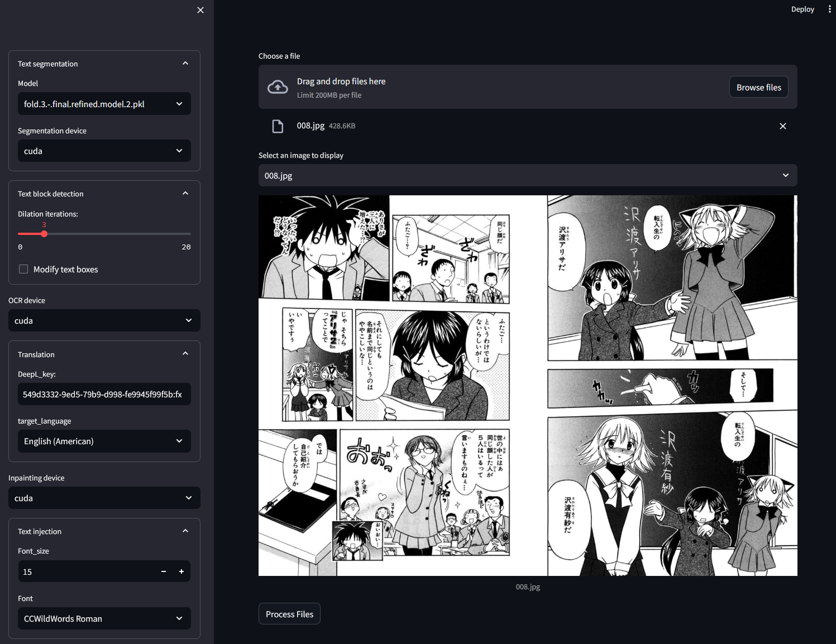Screen dimensions: 836x644
Task: Open the target_language dropdown
Action: [x=104, y=441]
